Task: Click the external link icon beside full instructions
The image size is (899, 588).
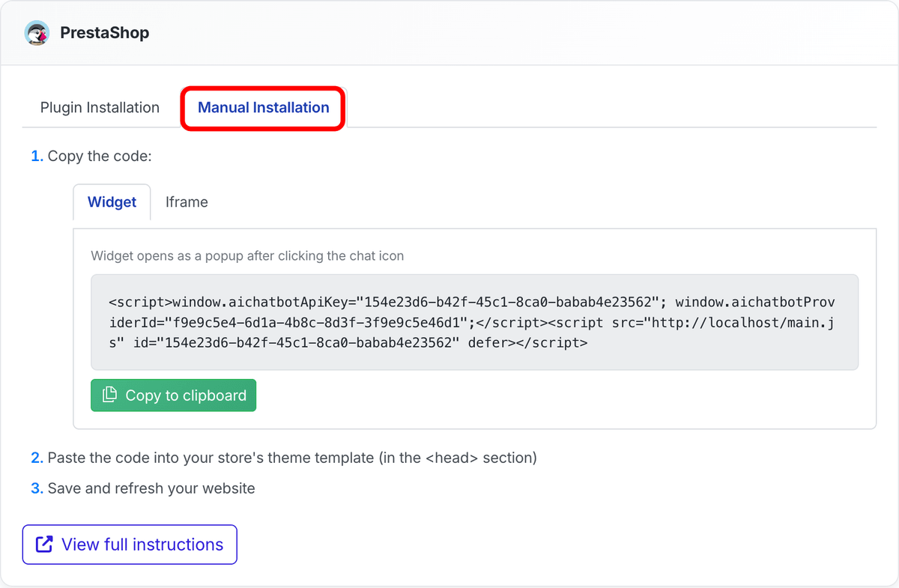Action: (x=43, y=545)
